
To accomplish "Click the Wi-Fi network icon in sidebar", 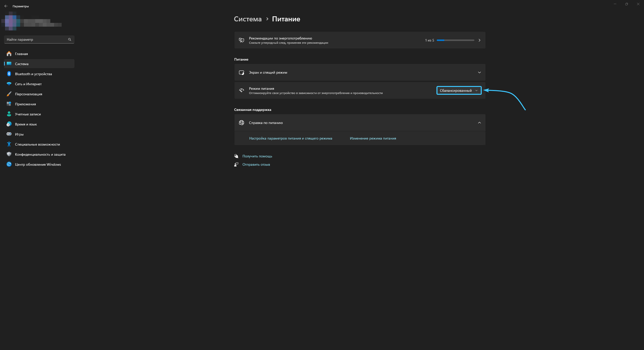I will 9,84.
